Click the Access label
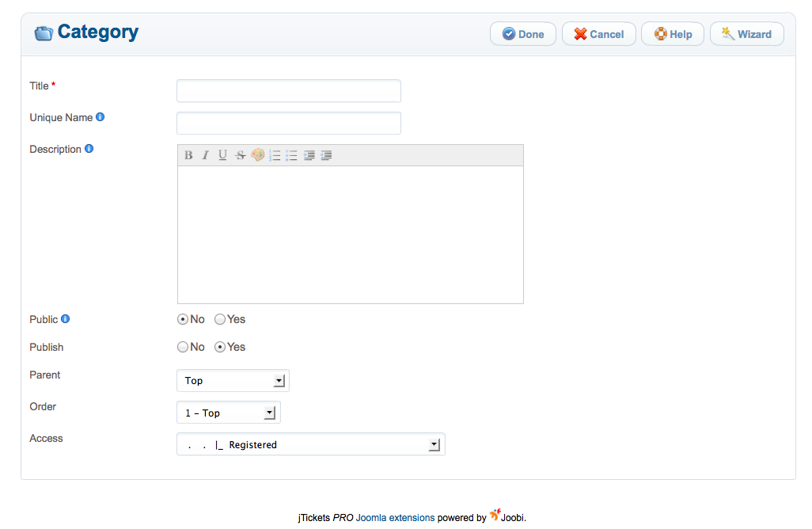The height and width of the screenshot is (529, 812). 46,439
